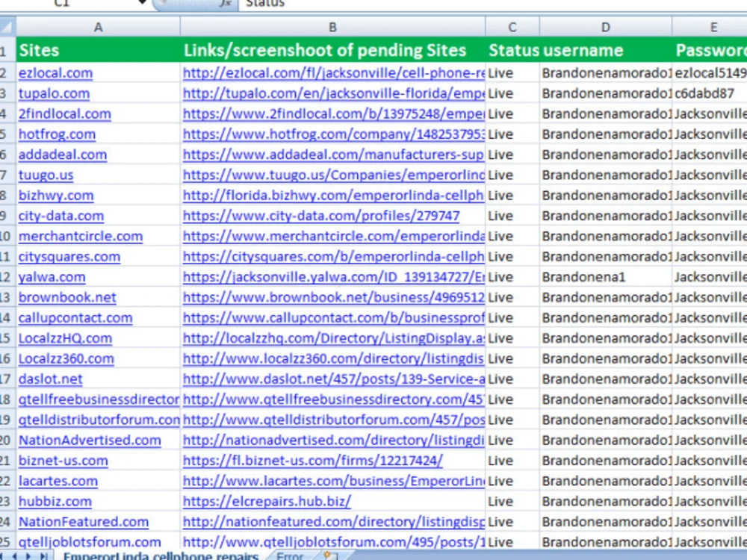Click the Select All corner triangle

[x=7, y=27]
